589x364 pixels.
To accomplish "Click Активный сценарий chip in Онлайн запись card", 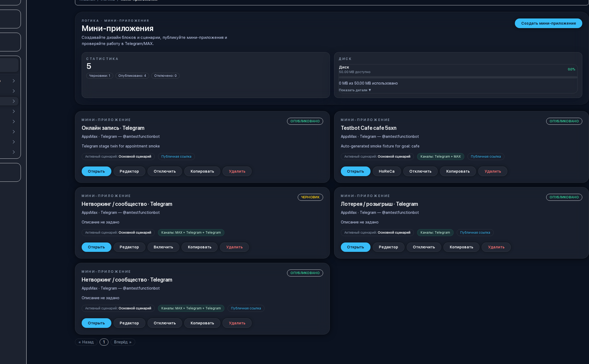I will pyautogui.click(x=118, y=157).
